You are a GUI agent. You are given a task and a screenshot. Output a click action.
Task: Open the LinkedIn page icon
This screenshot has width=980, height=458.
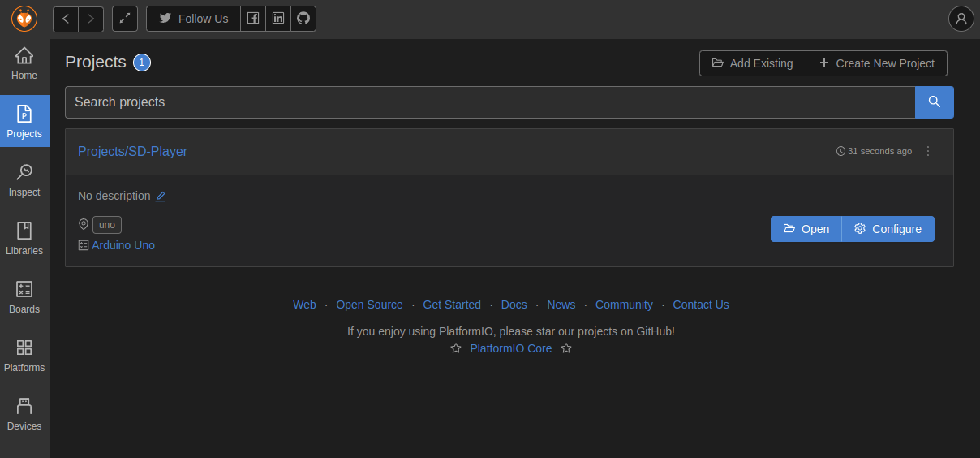coord(278,19)
